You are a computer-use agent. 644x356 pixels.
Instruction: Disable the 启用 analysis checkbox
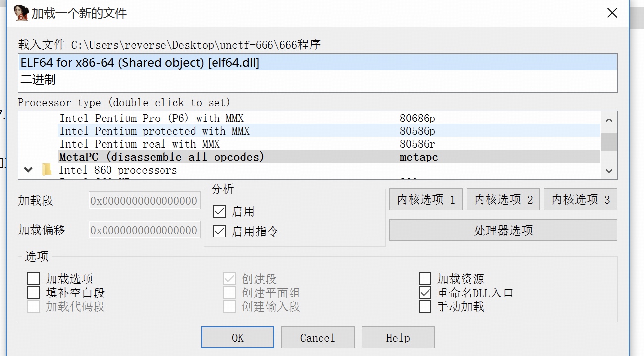219,212
